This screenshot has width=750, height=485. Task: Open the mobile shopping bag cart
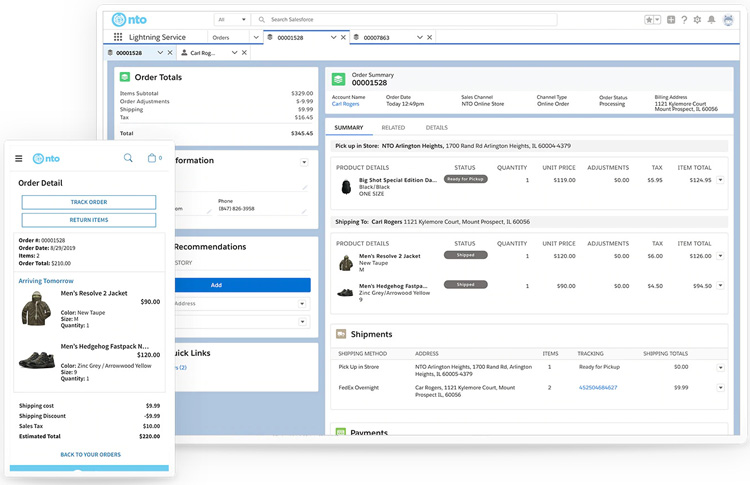[x=153, y=158]
